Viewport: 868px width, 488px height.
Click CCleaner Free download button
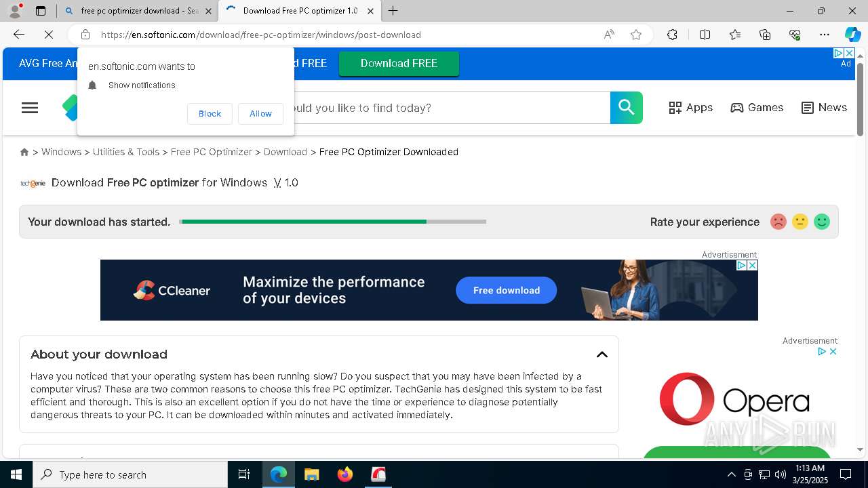click(x=507, y=290)
